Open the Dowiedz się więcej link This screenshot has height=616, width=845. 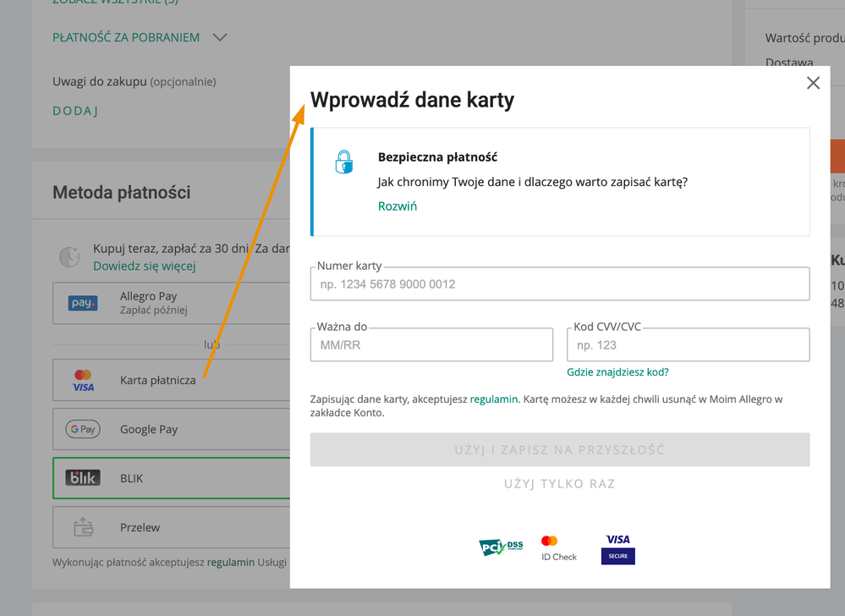click(x=145, y=267)
